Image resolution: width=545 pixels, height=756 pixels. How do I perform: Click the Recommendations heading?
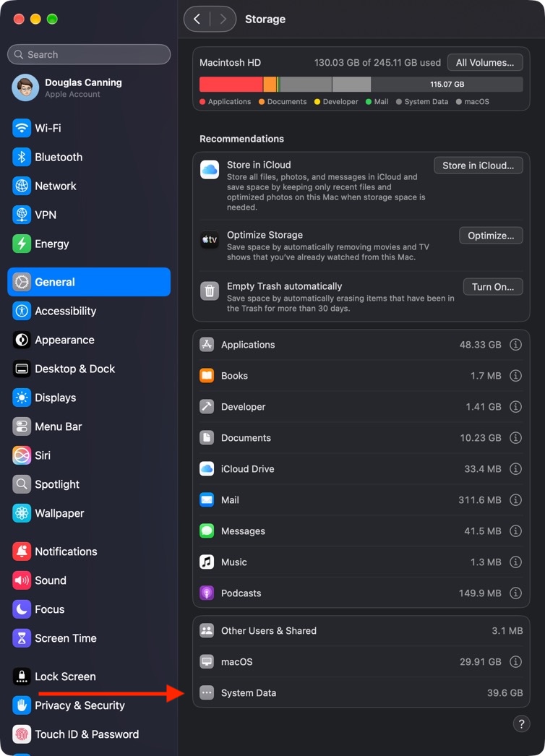tap(241, 139)
